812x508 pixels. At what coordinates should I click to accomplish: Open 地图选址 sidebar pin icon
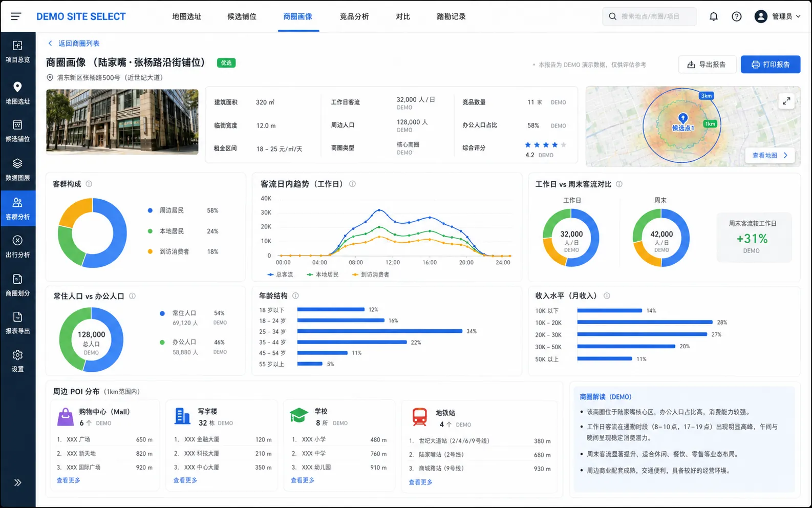(x=17, y=87)
